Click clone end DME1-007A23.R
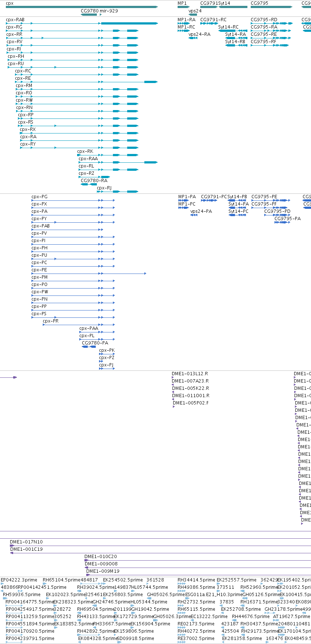Viewport: 311px width, 644px height. (190, 381)
